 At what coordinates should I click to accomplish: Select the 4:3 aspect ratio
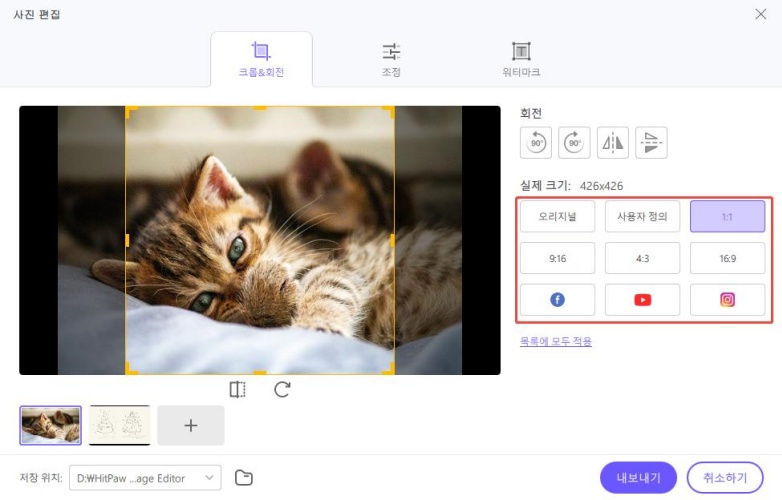[x=642, y=258]
